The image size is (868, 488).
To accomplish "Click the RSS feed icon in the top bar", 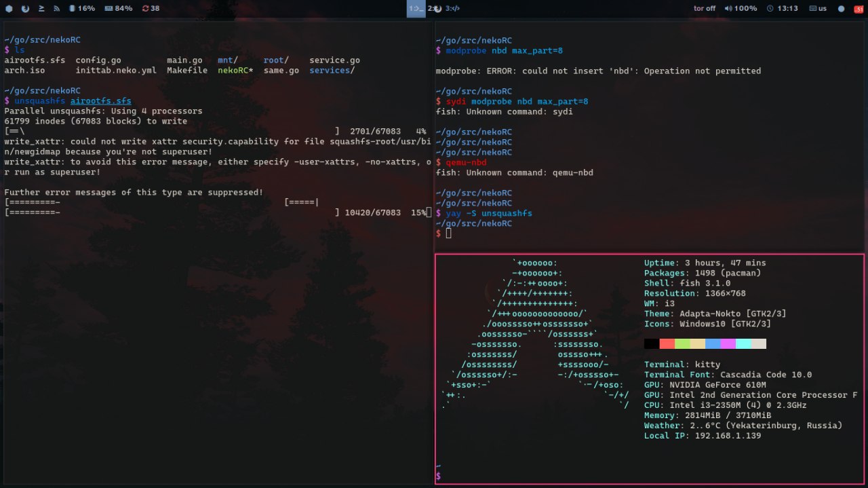I will (57, 9).
